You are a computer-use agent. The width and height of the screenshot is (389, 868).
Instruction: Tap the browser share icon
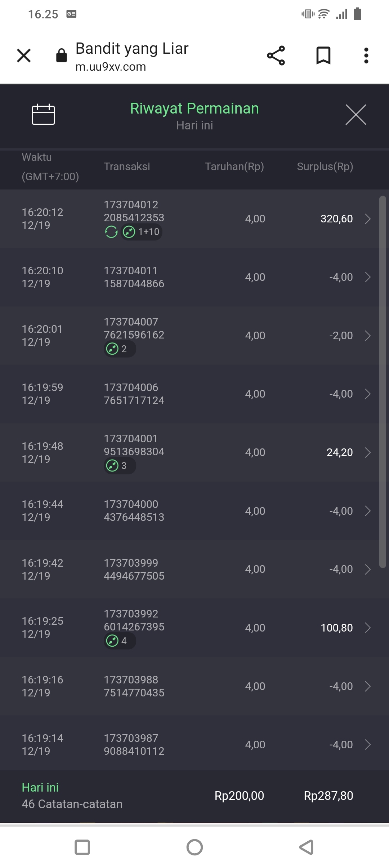(x=276, y=56)
